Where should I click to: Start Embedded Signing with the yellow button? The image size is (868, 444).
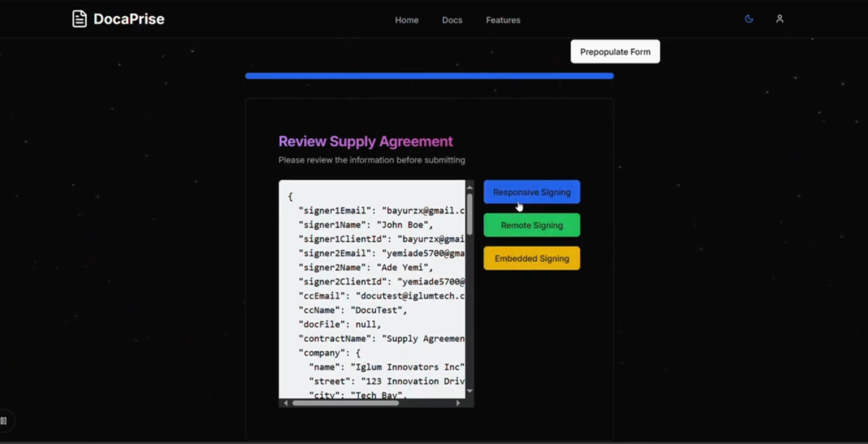click(532, 259)
